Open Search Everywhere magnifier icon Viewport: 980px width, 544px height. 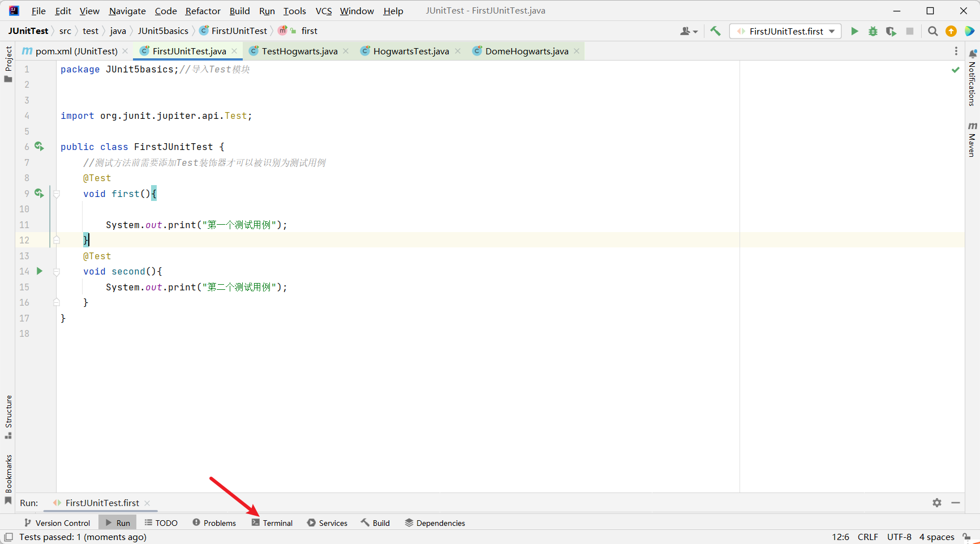click(933, 31)
